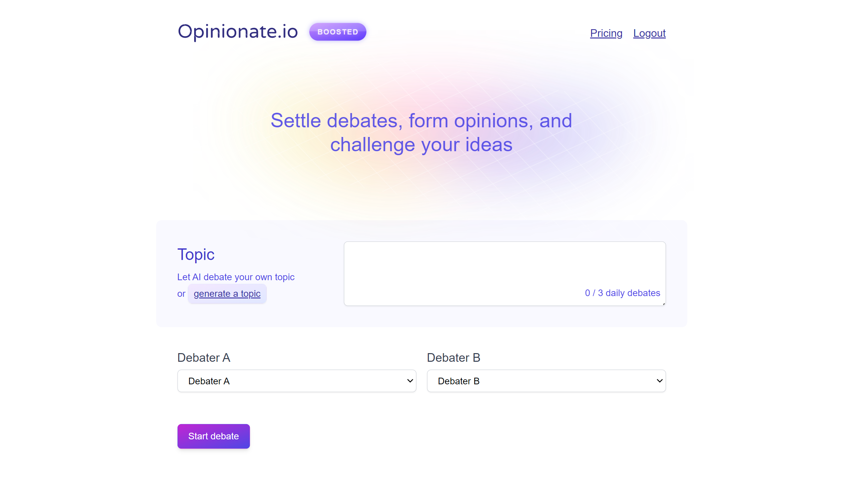Image resolution: width=843 pixels, height=504 pixels.
Task: Open the Debater B dropdown
Action: coord(546,381)
